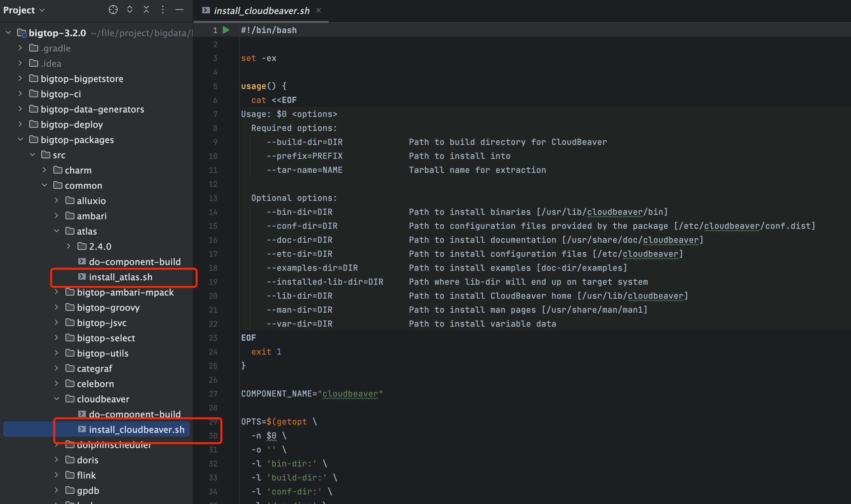Click the file-type icon on the editor tab
Image resolution: width=851 pixels, height=504 pixels.
[x=206, y=10]
